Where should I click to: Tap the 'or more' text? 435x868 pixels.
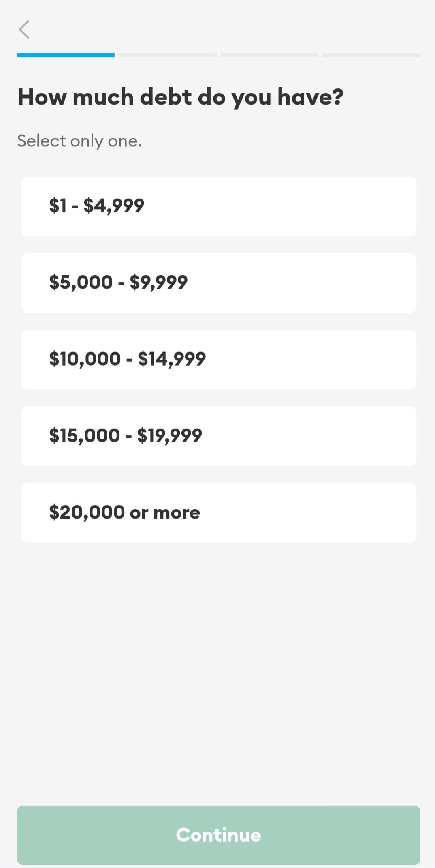[x=165, y=512]
